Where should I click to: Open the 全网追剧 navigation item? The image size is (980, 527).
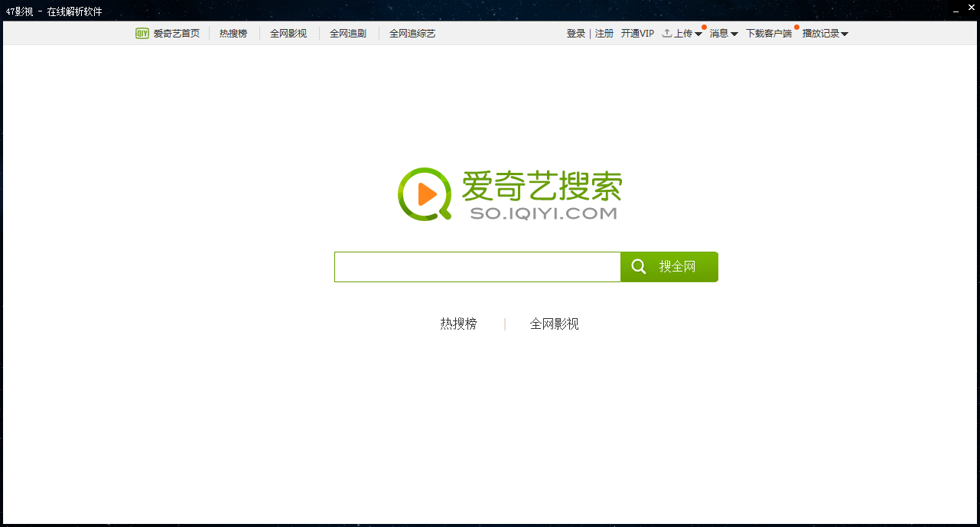pos(348,34)
